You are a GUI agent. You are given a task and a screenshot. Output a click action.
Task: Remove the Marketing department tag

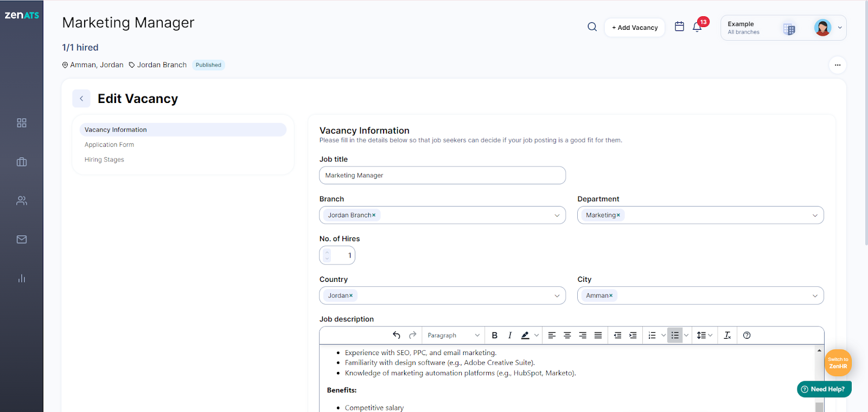click(x=618, y=215)
